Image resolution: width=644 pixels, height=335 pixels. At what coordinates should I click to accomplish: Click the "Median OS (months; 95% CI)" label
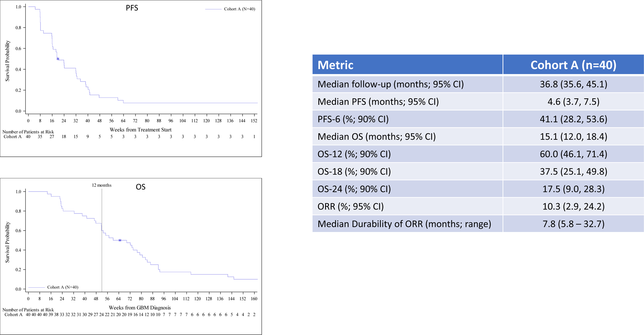click(x=377, y=137)
